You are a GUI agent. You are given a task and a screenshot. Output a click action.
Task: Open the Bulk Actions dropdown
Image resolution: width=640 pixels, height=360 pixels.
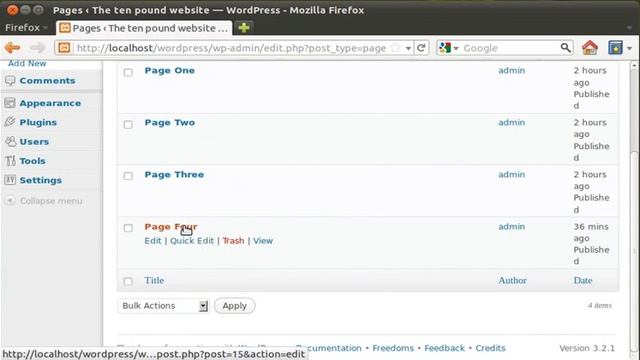tap(163, 306)
